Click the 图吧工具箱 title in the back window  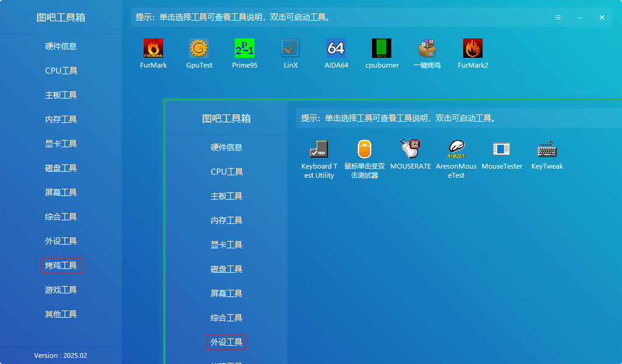pyautogui.click(x=61, y=18)
